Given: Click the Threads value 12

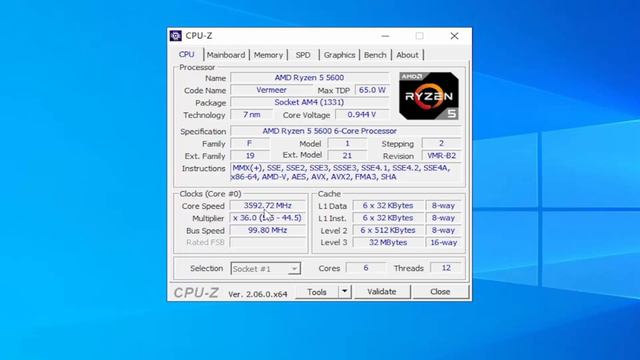Looking at the screenshot, I should pos(446,268).
